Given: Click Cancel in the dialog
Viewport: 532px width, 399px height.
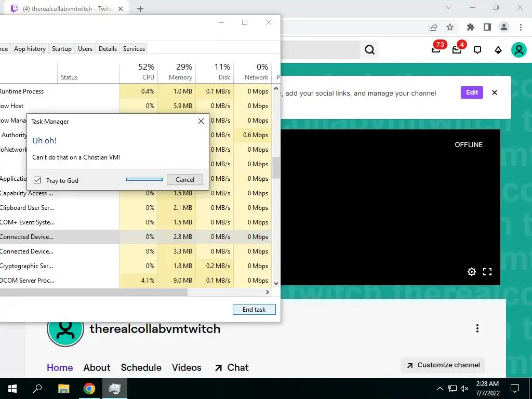Looking at the screenshot, I should coord(185,179).
